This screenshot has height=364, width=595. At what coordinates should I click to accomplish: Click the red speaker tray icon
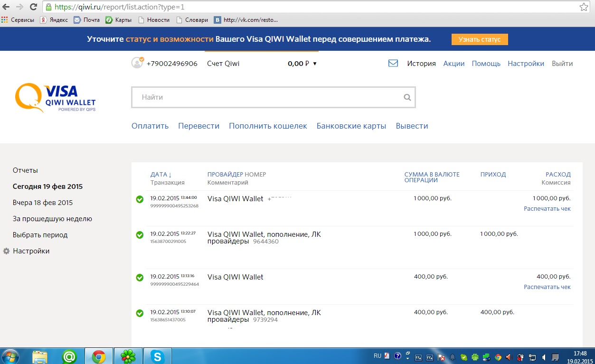click(509, 357)
